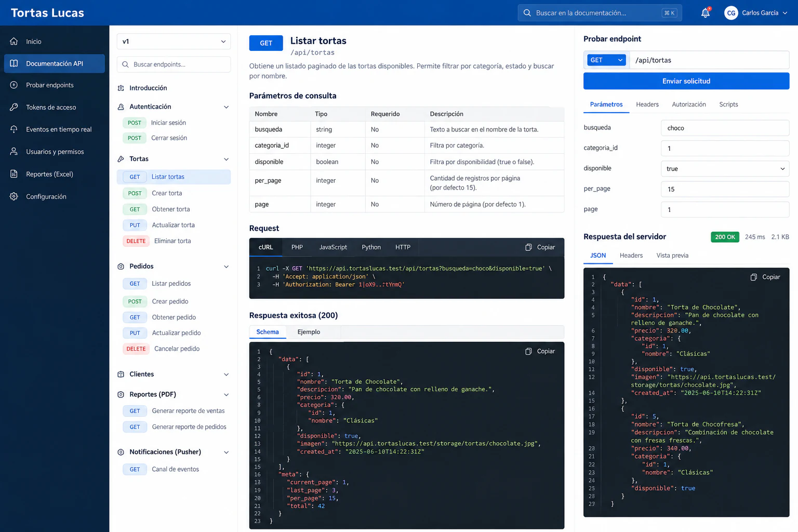Image resolution: width=798 pixels, height=532 pixels.
Task: Open the Autorización tab
Action: coord(689,104)
